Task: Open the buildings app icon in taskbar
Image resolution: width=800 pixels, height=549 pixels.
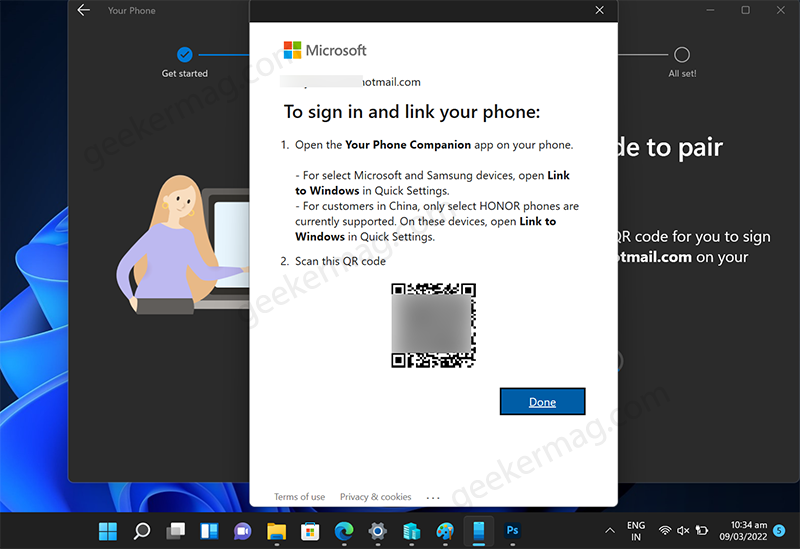Action: tap(411, 531)
